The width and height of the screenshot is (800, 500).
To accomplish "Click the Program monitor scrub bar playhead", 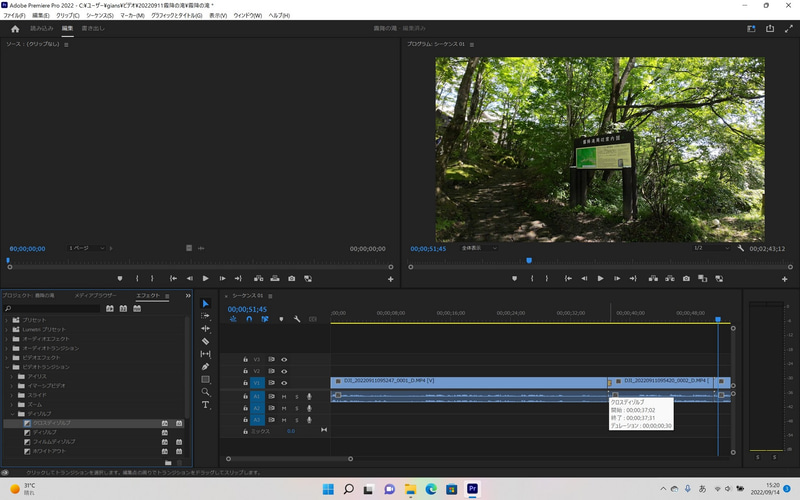I will pyautogui.click(x=529, y=260).
